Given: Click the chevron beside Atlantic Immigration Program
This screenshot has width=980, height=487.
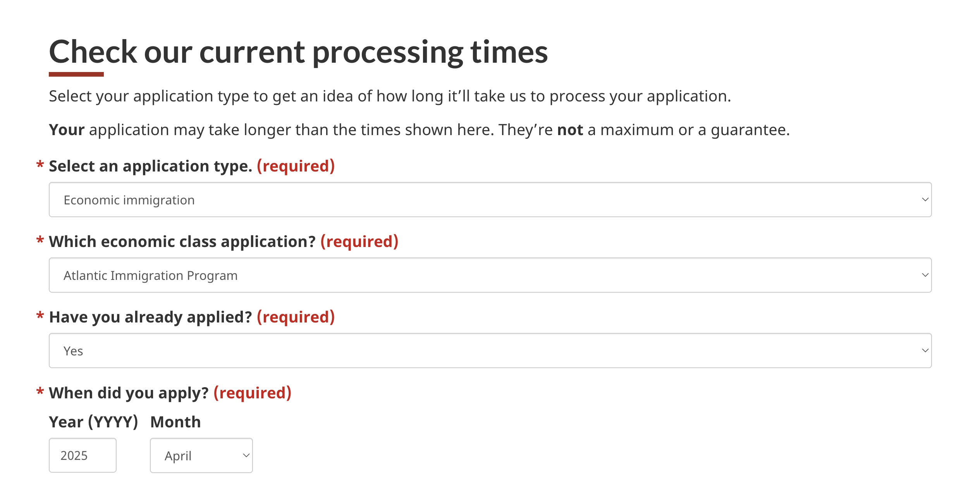Looking at the screenshot, I should 925,275.
